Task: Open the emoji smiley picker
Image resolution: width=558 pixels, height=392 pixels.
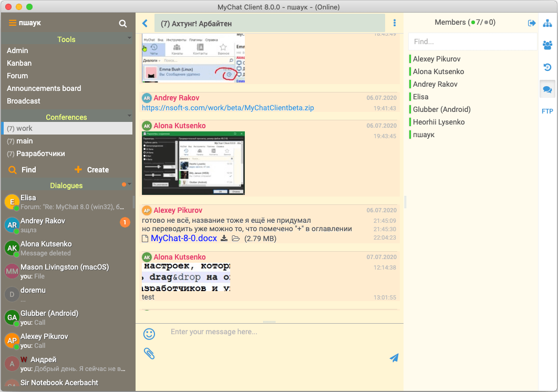Action: [149, 334]
